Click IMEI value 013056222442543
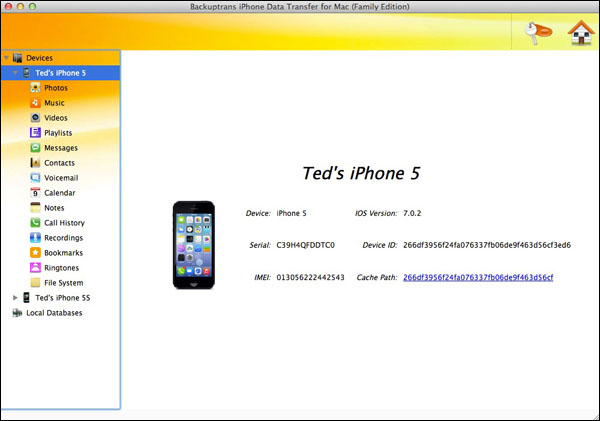Screen dimensions: 600x421 (310, 277)
